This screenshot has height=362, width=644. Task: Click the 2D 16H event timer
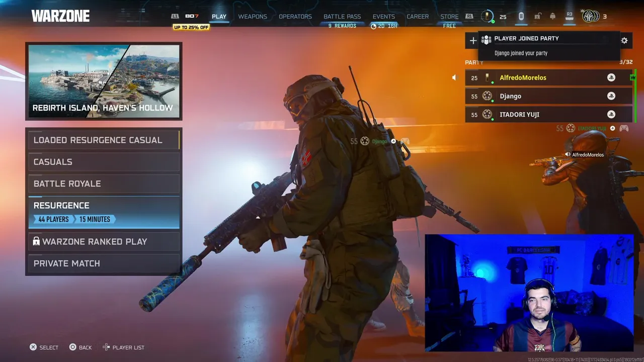[384, 26]
